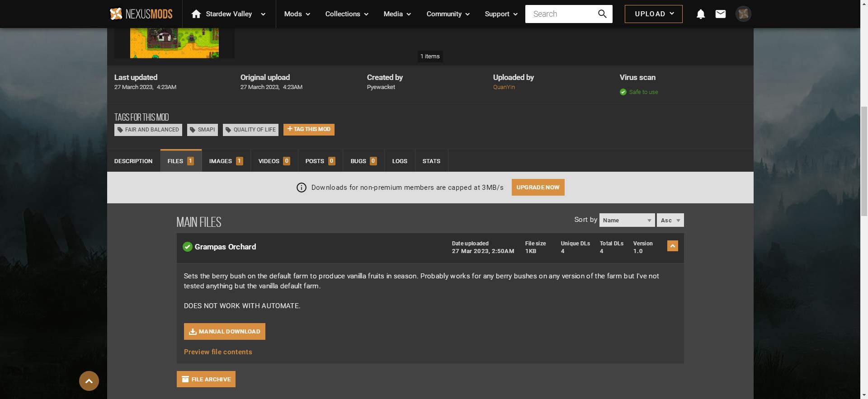Viewport: 868px width, 399px height.
Task: Open the Asc sort order dropdown
Action: click(x=670, y=220)
